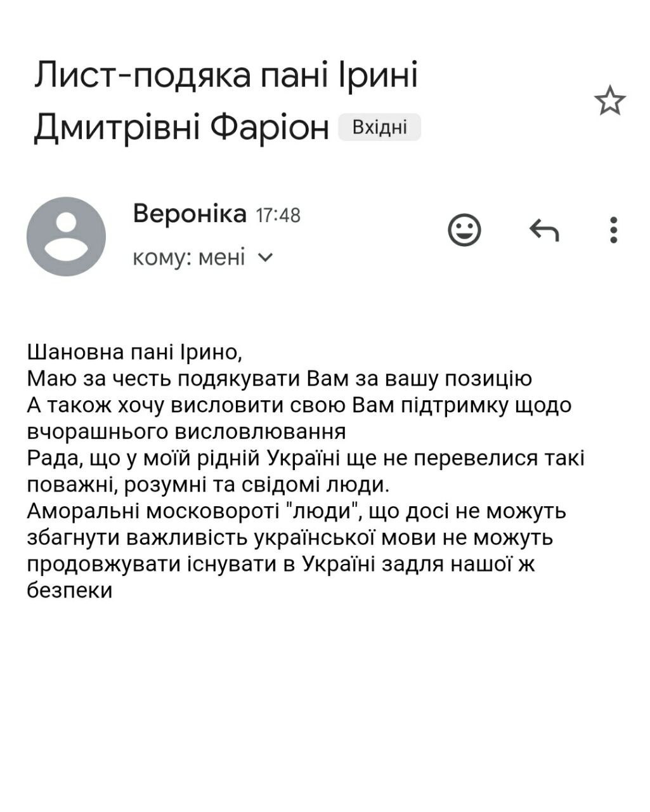The image size is (650, 812).
Task: Tap the line starting "Рада, що у моїй"
Action: pyautogui.click(x=305, y=458)
